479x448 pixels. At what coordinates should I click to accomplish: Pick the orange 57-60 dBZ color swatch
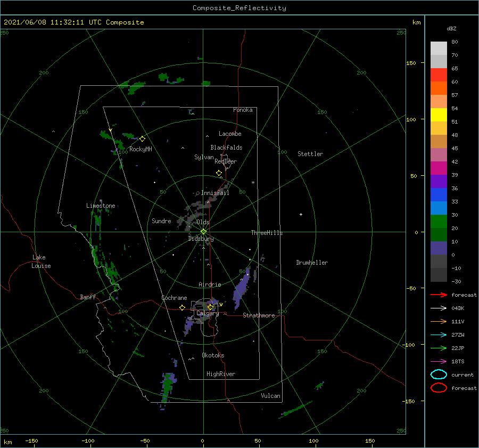(439, 88)
